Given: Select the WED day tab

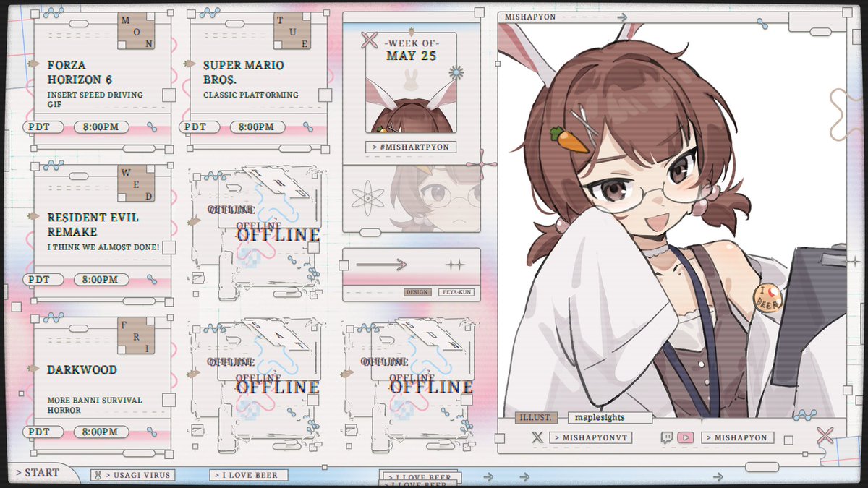Looking at the screenshot, I should (x=136, y=184).
